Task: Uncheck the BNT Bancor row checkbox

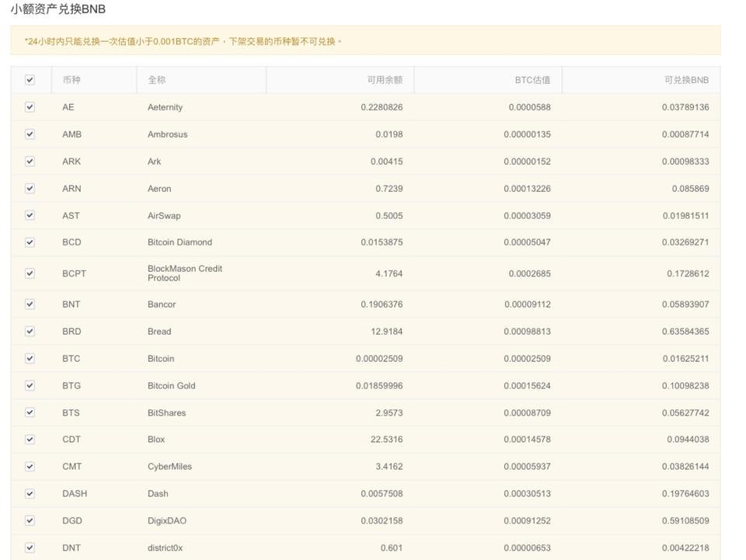Action: click(30, 304)
